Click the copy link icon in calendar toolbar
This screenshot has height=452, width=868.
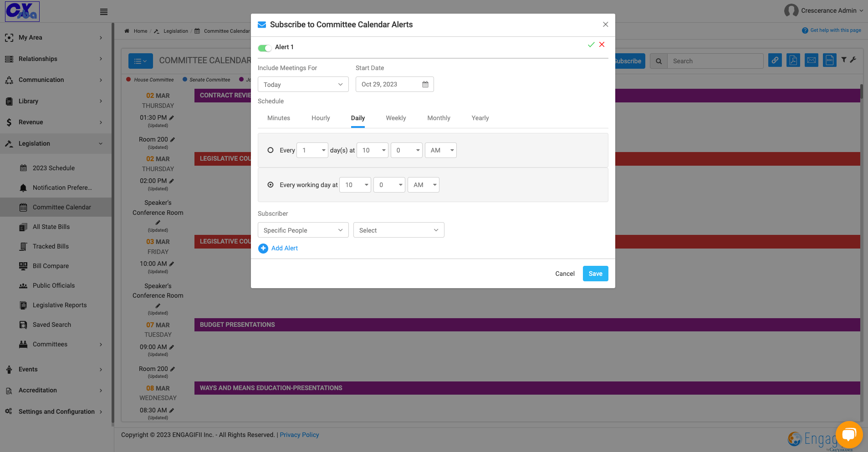pyautogui.click(x=775, y=60)
